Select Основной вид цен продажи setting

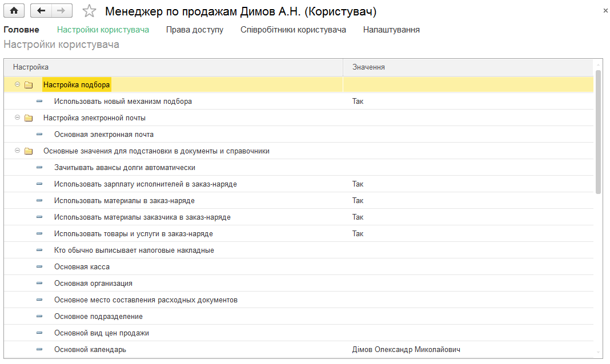(x=299, y=333)
